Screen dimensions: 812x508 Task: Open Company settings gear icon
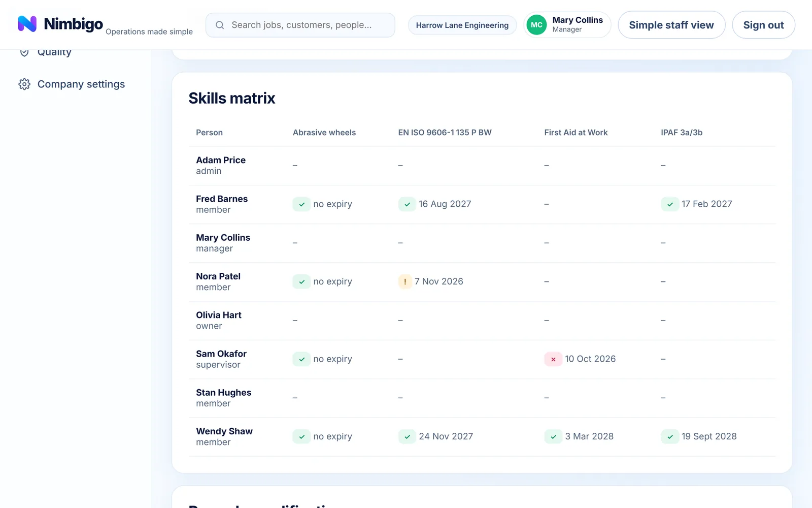24,84
